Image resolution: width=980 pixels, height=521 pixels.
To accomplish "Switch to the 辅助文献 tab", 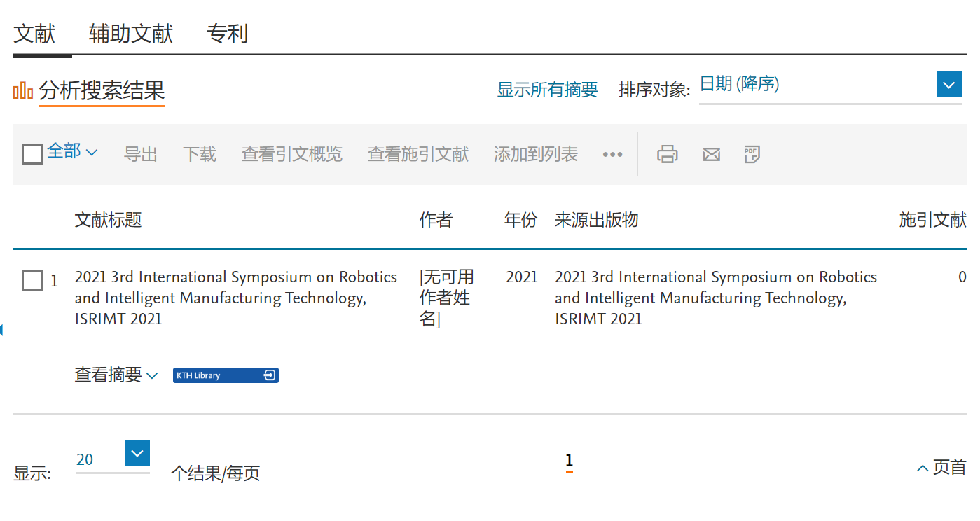I will pos(131,34).
